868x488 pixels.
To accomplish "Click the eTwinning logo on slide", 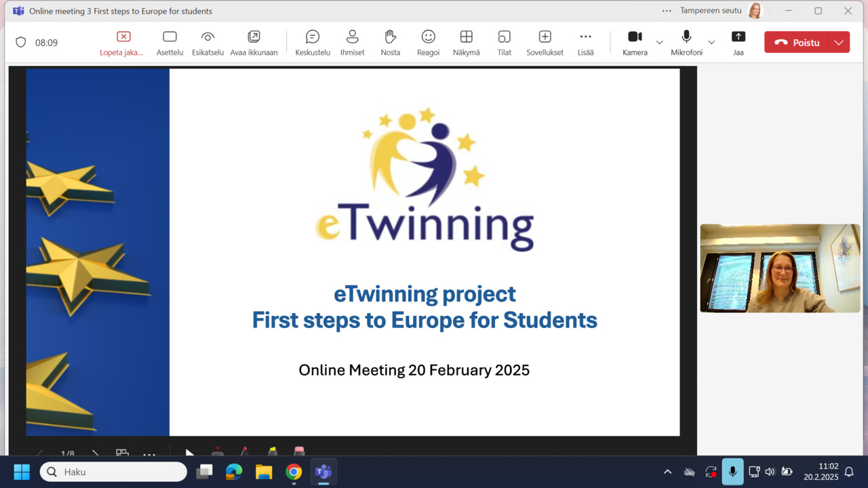I will coord(425,180).
